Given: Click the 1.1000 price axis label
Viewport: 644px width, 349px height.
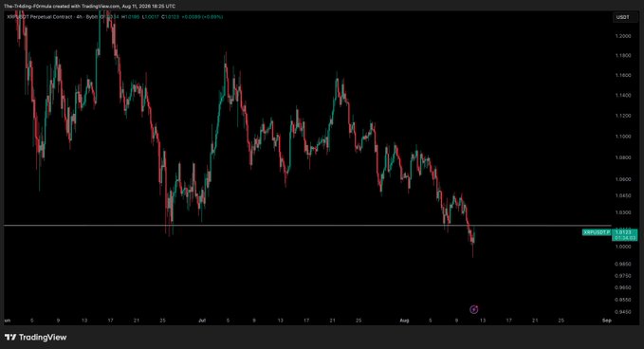Looking at the screenshot, I should [x=623, y=137].
